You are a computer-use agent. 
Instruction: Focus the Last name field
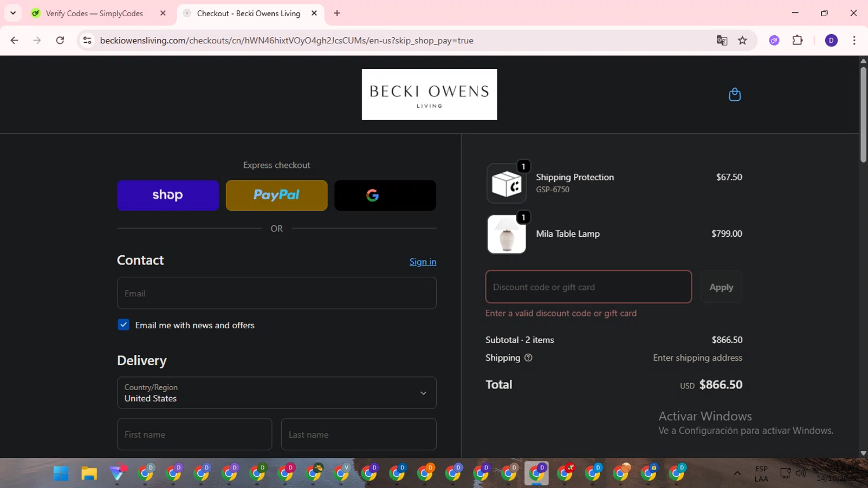359,434
